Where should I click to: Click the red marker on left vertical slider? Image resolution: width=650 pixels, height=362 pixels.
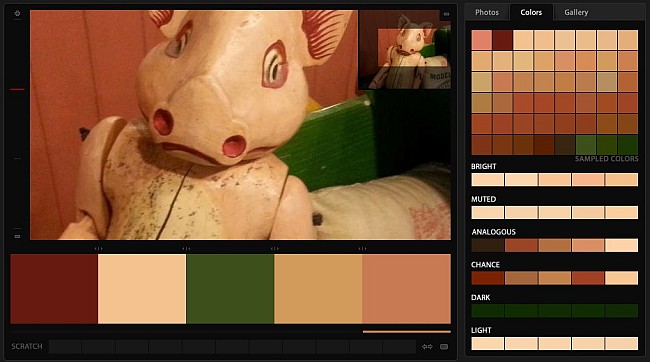17,89
